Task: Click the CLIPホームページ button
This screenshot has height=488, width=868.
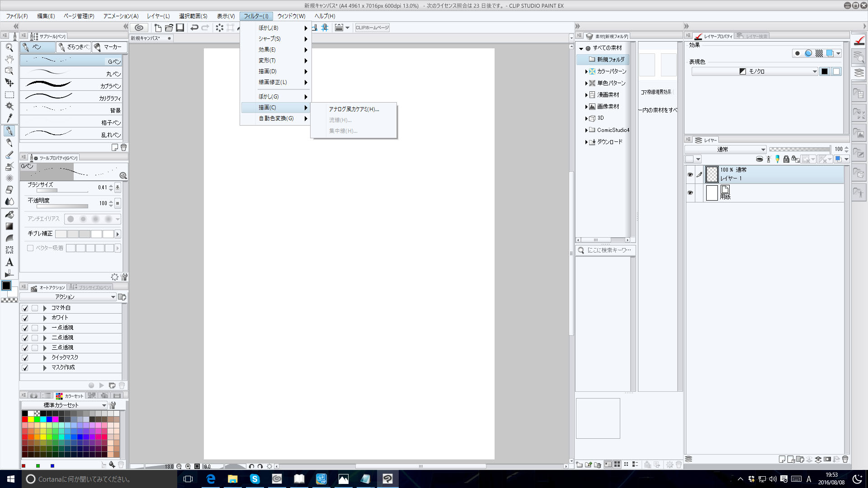Action: point(372,28)
